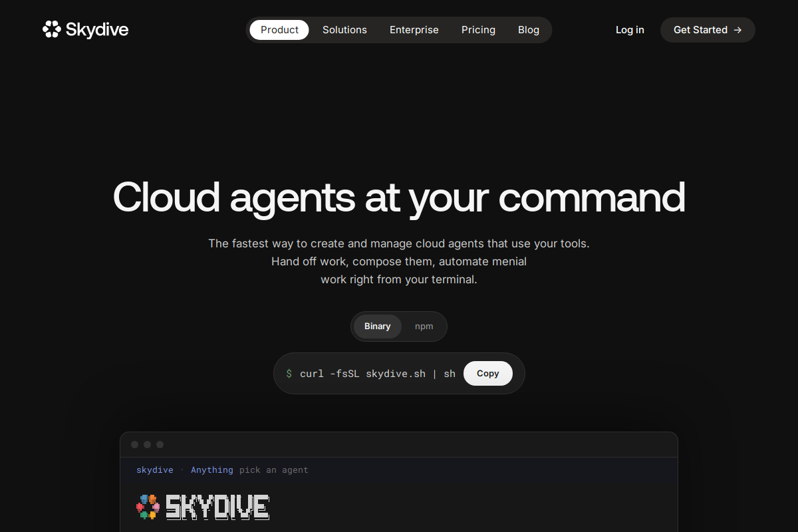Click the pick an agent prompt text
This screenshot has height=532, width=798.
[x=274, y=470]
